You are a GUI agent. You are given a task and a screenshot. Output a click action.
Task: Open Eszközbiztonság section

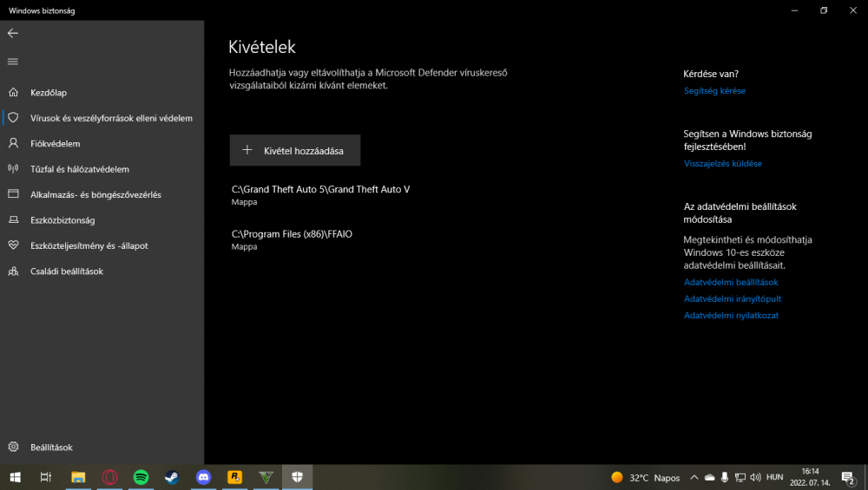102,219
